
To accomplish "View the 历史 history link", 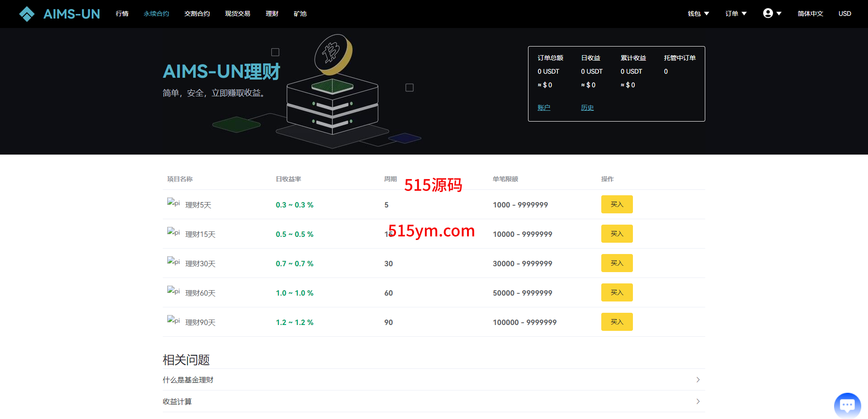I will coord(587,108).
